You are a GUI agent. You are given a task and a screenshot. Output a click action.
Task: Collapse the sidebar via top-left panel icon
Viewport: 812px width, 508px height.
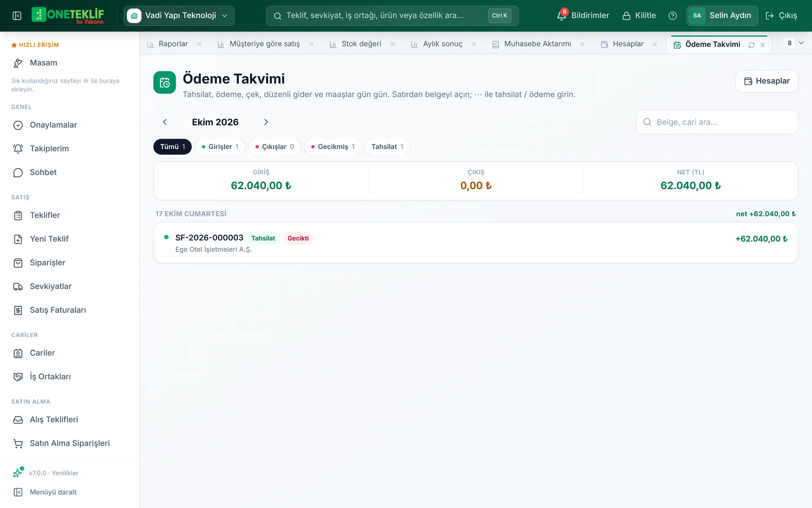pos(17,16)
